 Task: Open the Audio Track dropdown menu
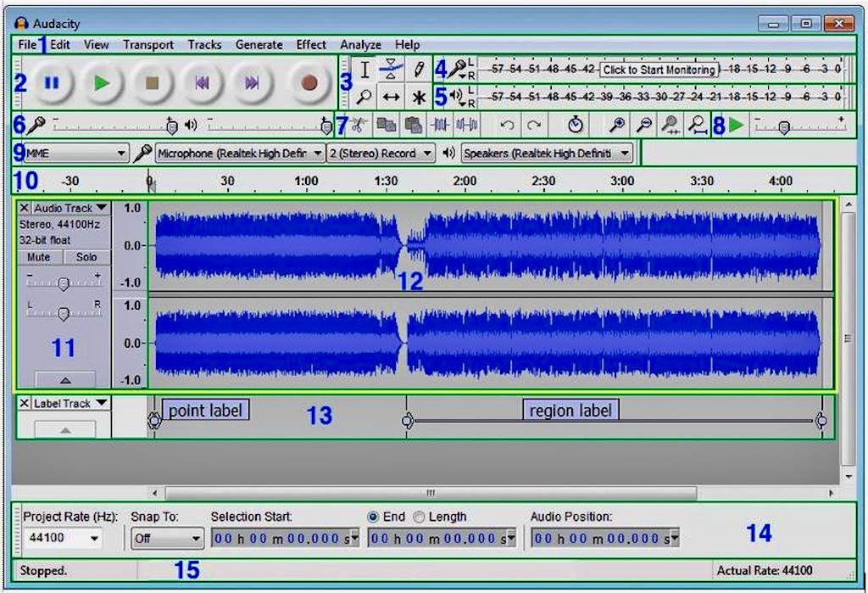coord(71,208)
